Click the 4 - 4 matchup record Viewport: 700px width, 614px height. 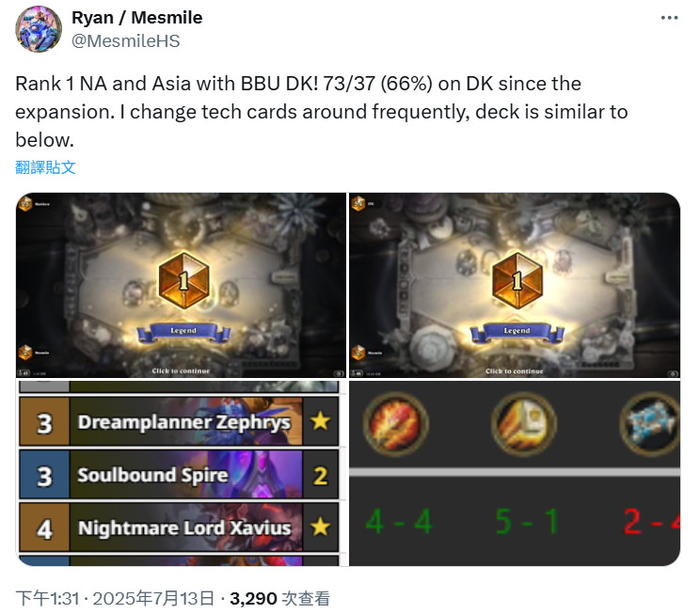point(399,521)
